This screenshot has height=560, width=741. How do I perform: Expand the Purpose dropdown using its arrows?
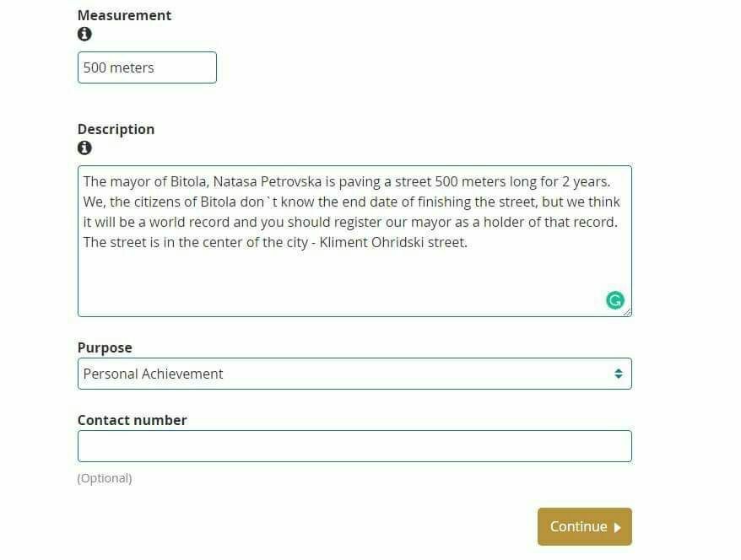(618, 374)
